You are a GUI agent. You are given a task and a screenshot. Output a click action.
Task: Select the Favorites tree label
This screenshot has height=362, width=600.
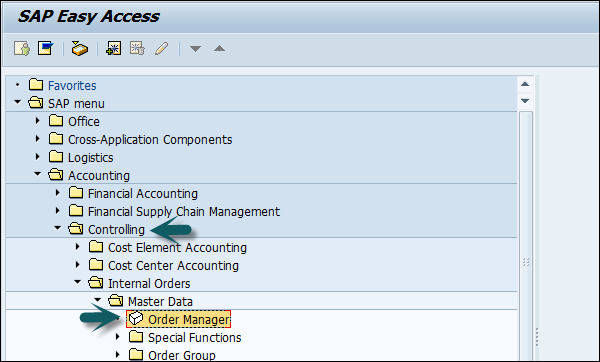pos(72,85)
